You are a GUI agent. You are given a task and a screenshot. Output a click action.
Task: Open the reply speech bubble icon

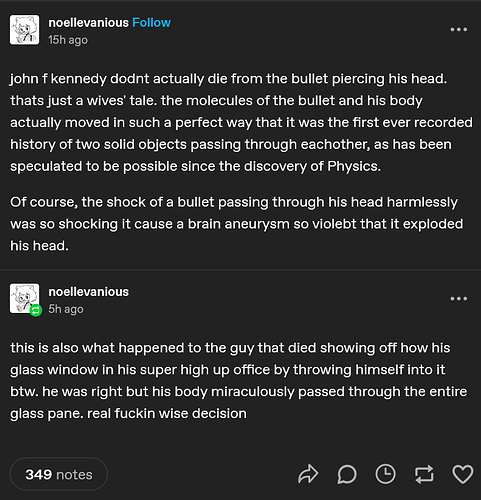[x=347, y=474]
